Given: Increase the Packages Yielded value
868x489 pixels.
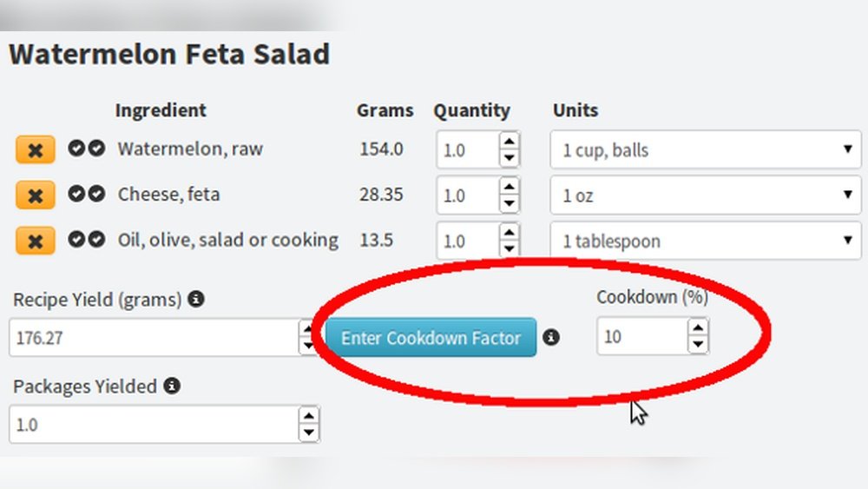Looking at the screenshot, I should (309, 416).
